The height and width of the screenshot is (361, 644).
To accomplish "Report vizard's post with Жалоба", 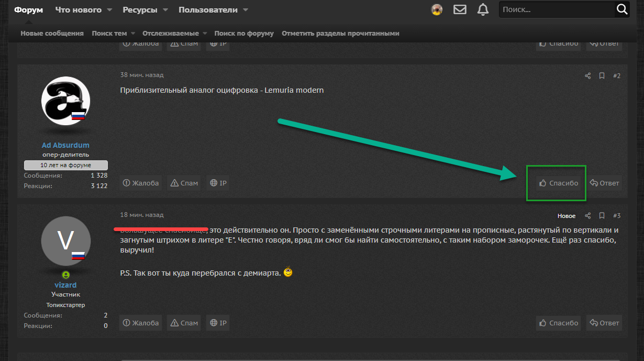I will coord(140,323).
